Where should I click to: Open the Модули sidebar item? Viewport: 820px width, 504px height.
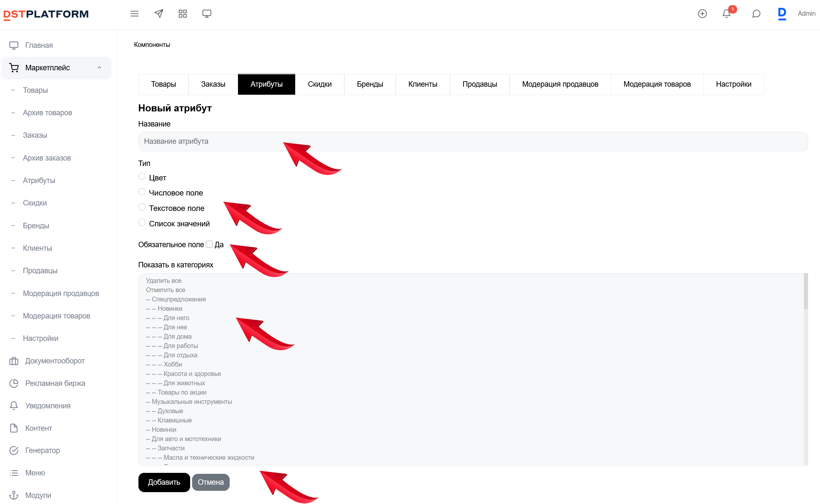[x=38, y=495]
